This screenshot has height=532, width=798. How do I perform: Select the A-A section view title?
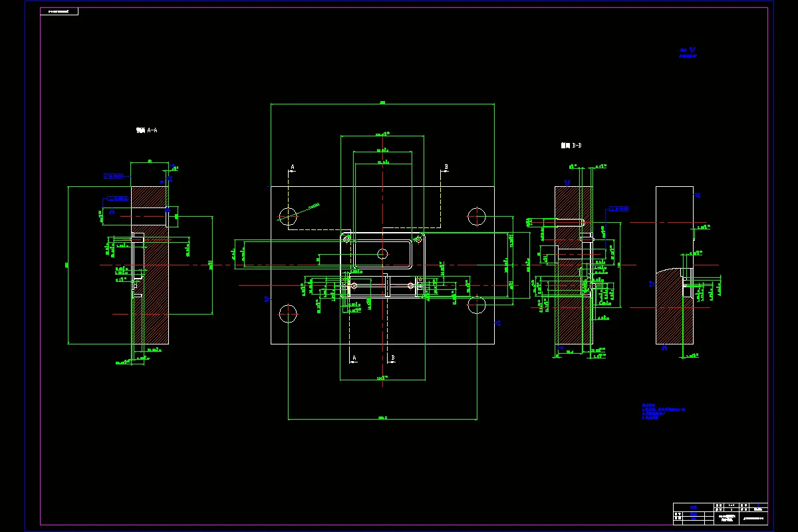pos(146,130)
